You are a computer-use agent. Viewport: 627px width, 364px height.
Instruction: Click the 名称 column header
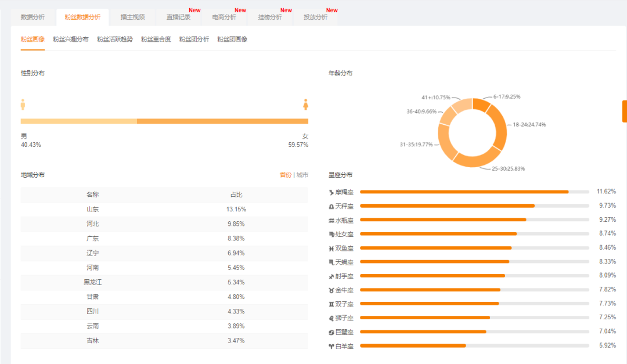tap(92, 195)
